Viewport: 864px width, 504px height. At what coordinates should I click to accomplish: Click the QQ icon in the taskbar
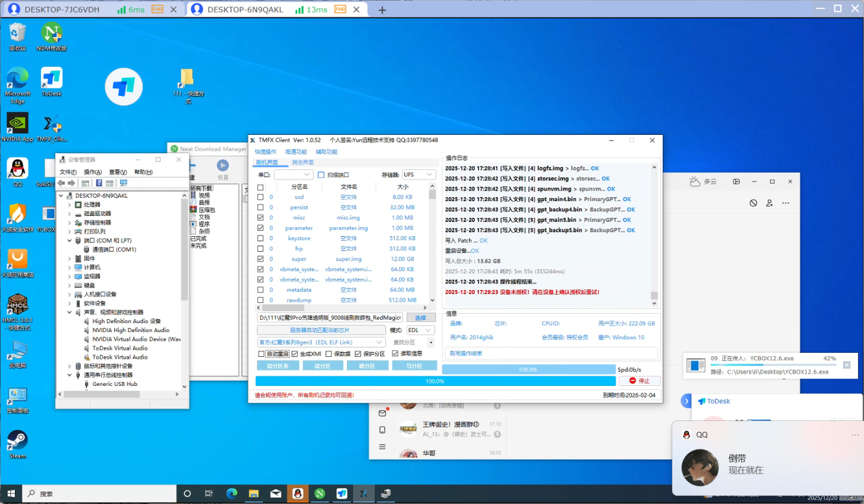pos(297,494)
